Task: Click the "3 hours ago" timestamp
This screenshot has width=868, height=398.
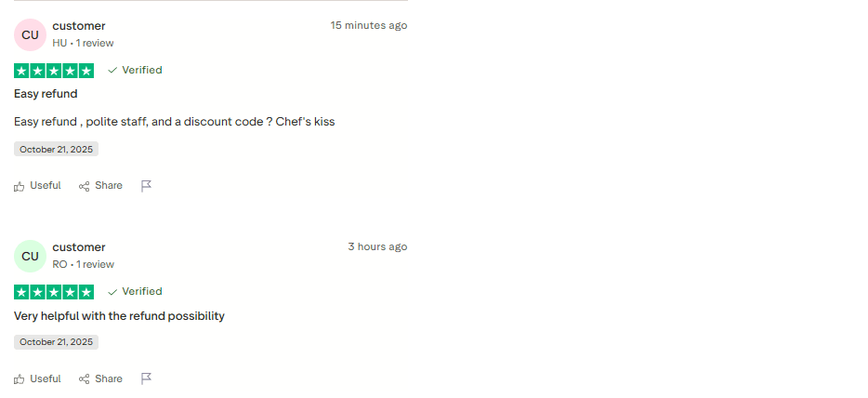Action: coord(377,246)
